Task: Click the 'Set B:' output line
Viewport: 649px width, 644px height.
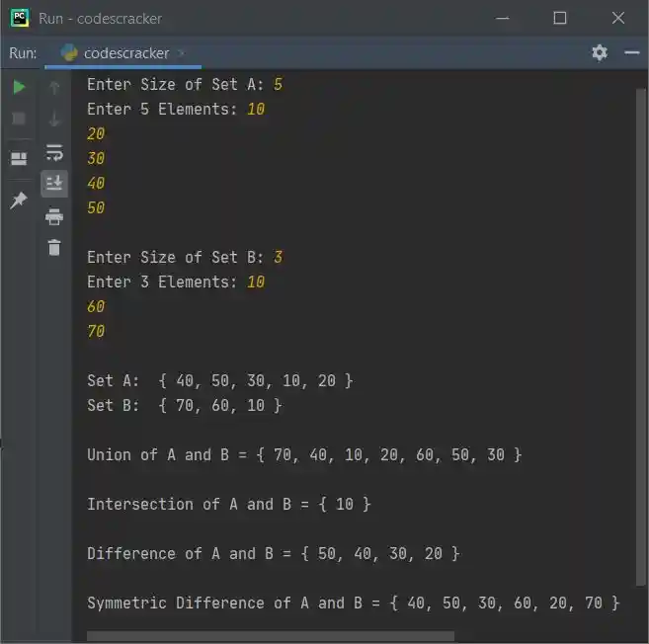Action: (185, 406)
